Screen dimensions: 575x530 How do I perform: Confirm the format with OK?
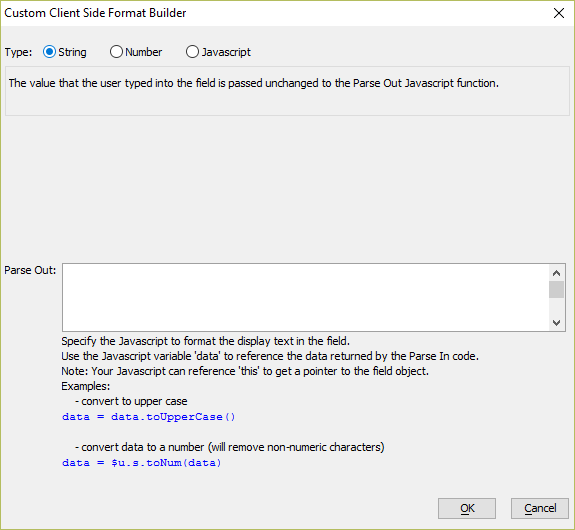click(467, 508)
